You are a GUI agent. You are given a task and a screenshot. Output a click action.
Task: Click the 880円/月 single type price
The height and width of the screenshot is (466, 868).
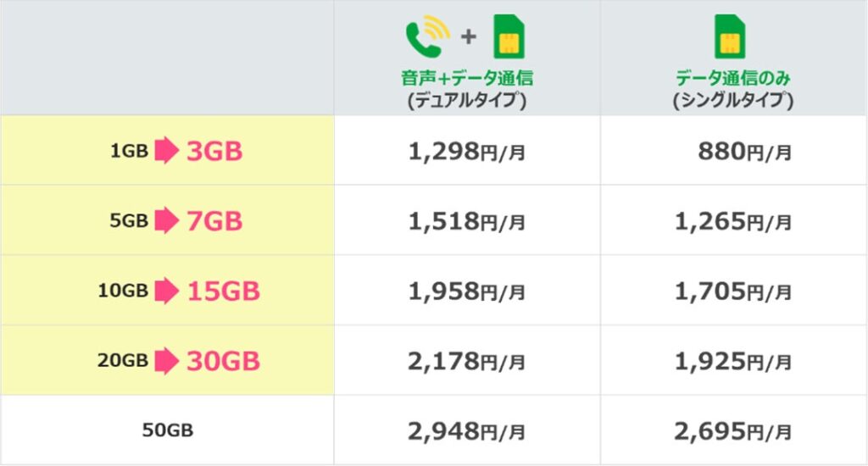tap(745, 153)
